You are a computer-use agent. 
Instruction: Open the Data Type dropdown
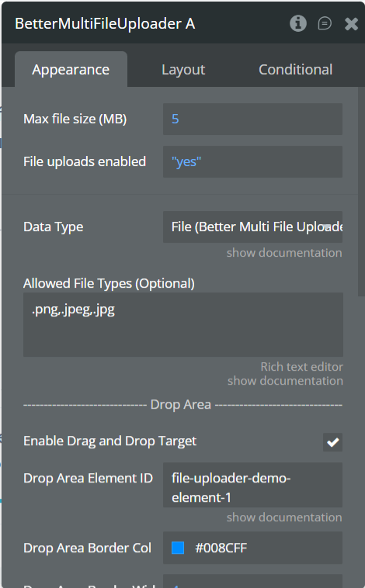252,227
